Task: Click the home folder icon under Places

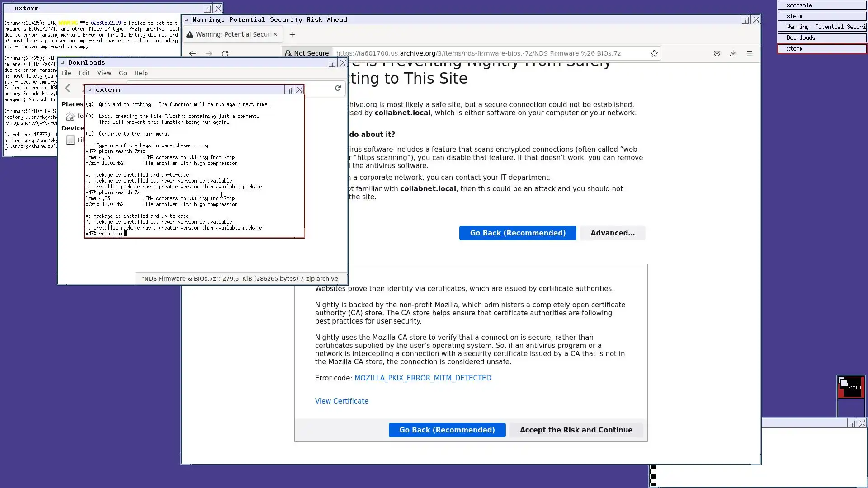Action: [x=70, y=117]
